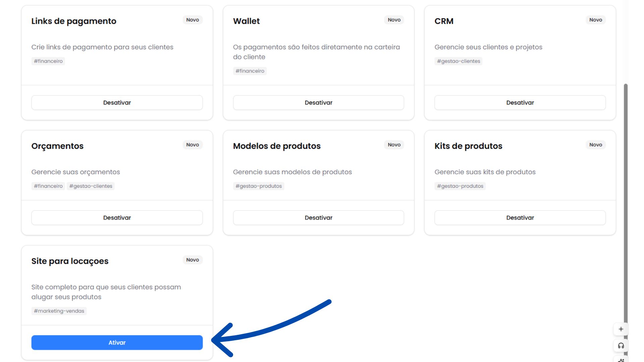This screenshot has width=644, height=362.
Task: Disable the Orçamentos module
Action: pos(117,218)
